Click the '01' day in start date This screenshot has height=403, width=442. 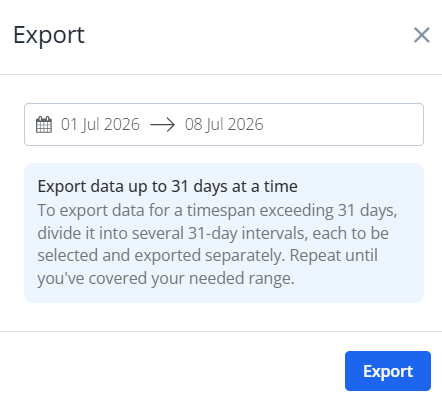[69, 124]
